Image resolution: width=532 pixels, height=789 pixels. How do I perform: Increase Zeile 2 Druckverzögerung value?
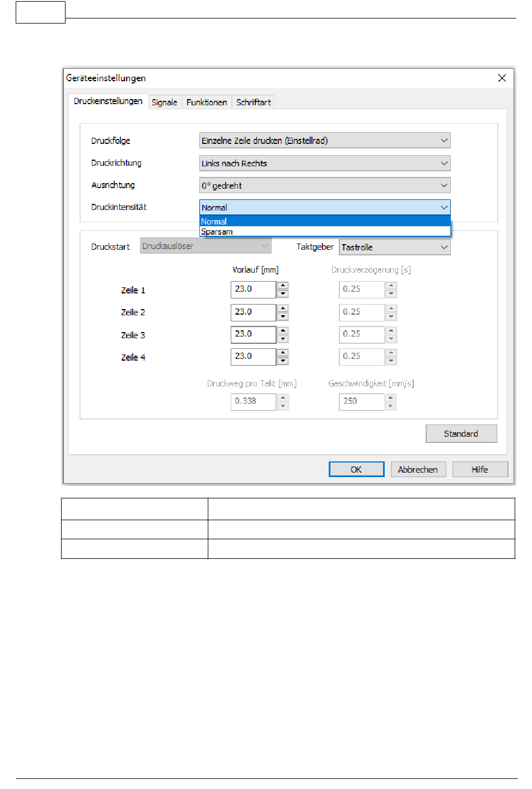[391, 308]
